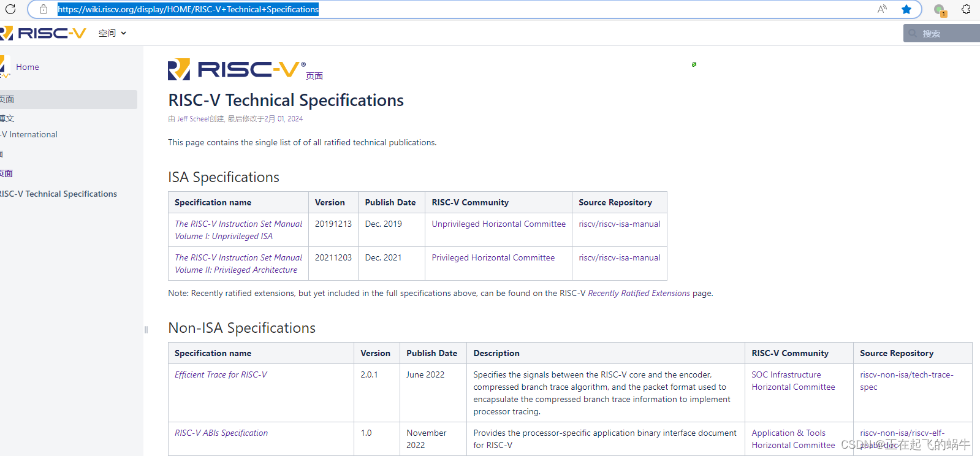The height and width of the screenshot is (456, 980).
Task: Open the browser profile avatar icon
Action: coord(940,10)
